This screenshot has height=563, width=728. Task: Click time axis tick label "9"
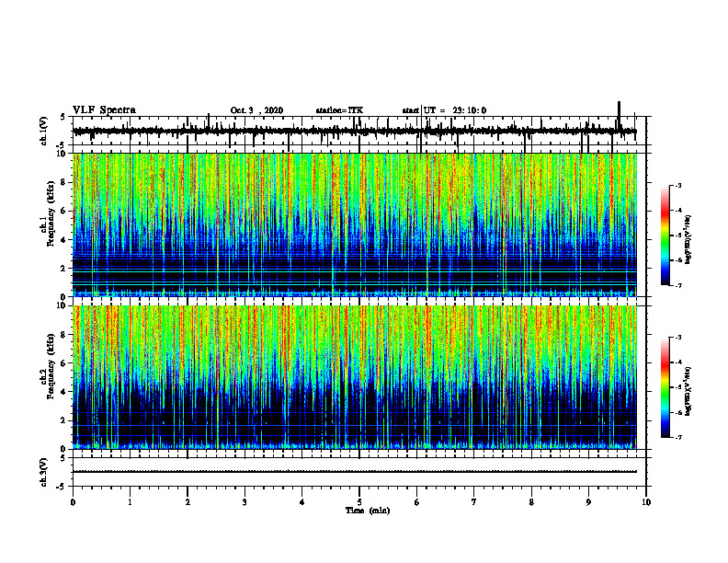(588, 502)
